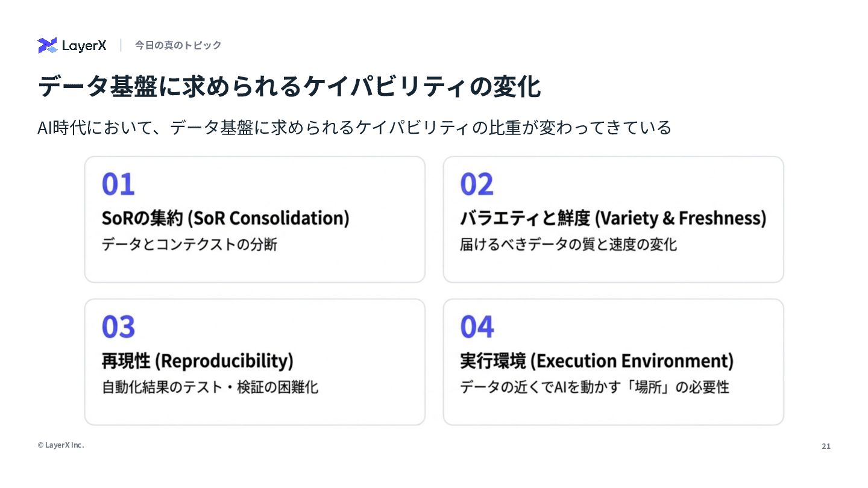Click the © LayerX Inc. footer text

pos(61,445)
